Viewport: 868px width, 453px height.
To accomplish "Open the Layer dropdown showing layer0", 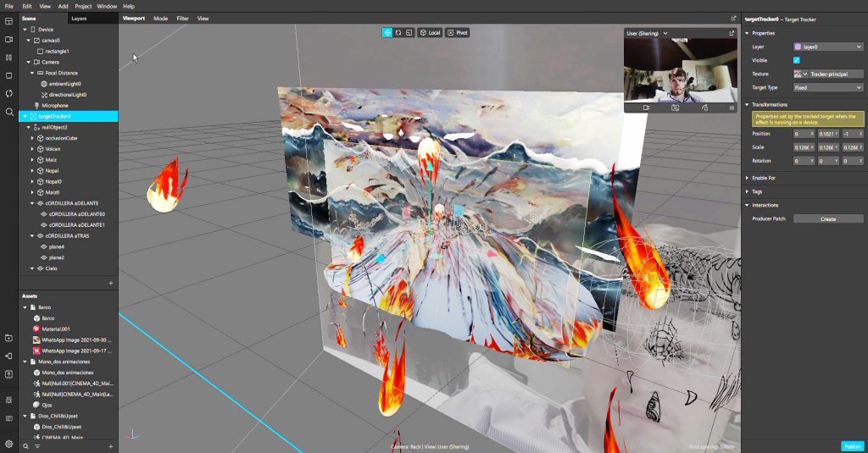I will [828, 47].
